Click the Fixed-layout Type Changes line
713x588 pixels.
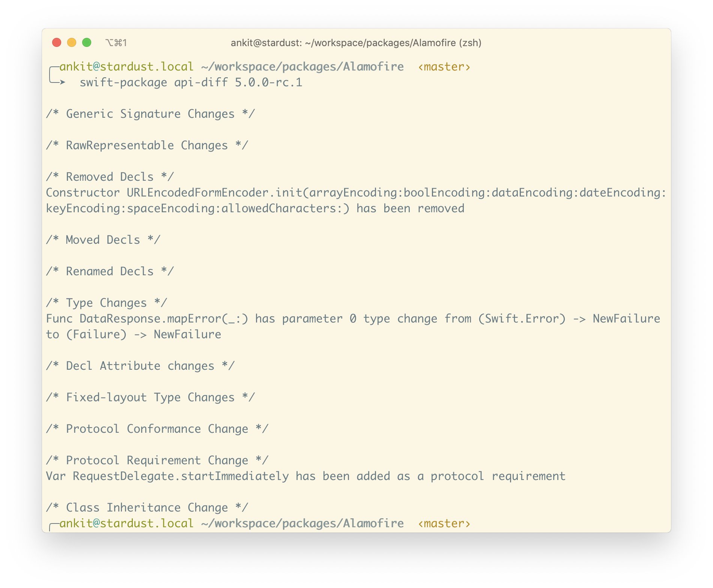(150, 397)
